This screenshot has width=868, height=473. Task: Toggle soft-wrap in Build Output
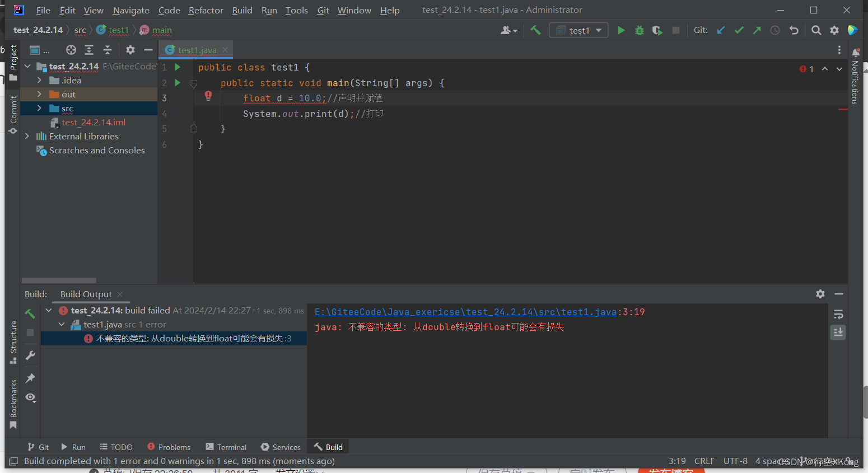tap(838, 314)
